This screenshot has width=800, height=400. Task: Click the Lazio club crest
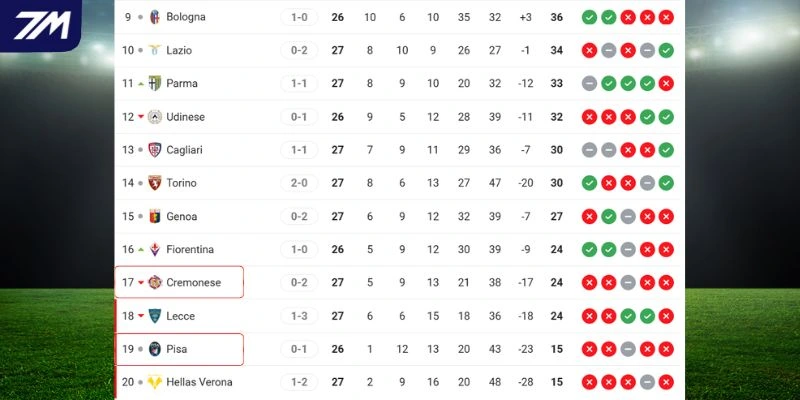(x=155, y=50)
